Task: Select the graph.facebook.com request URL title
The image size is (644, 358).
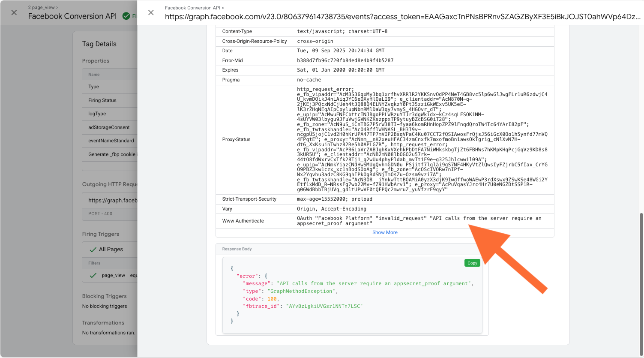Action: click(x=403, y=17)
